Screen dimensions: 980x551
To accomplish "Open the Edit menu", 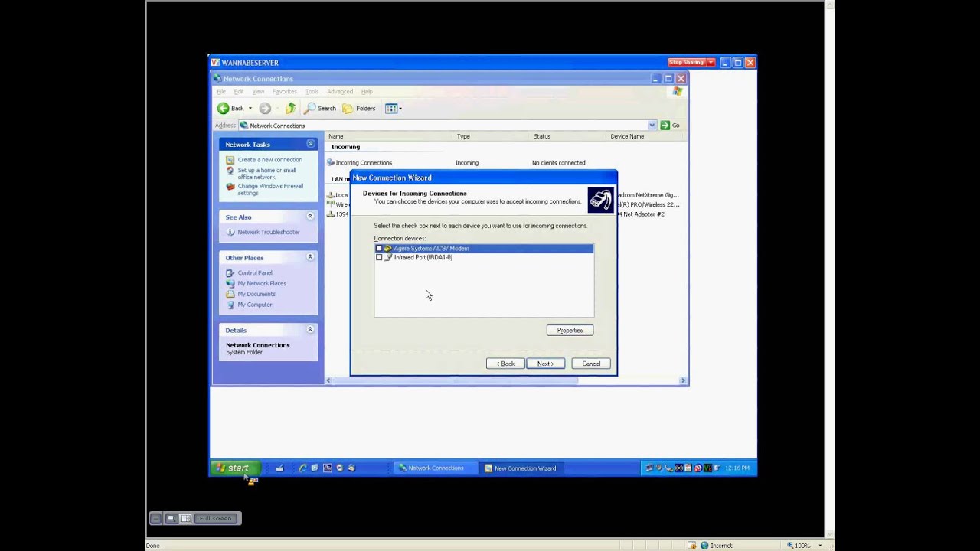I will [239, 92].
